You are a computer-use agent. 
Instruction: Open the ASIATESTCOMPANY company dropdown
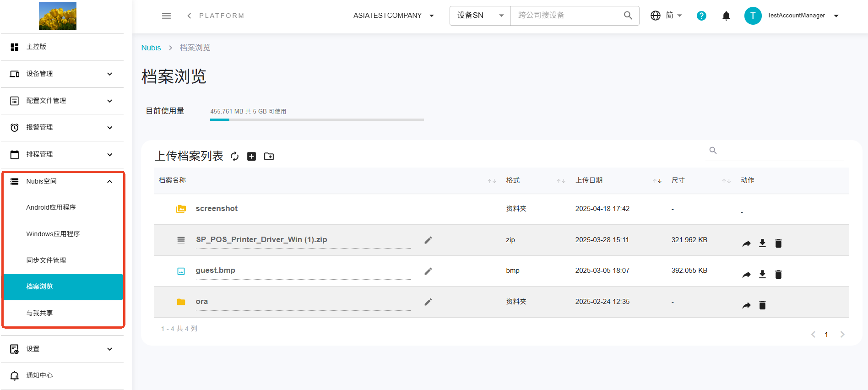(x=394, y=16)
